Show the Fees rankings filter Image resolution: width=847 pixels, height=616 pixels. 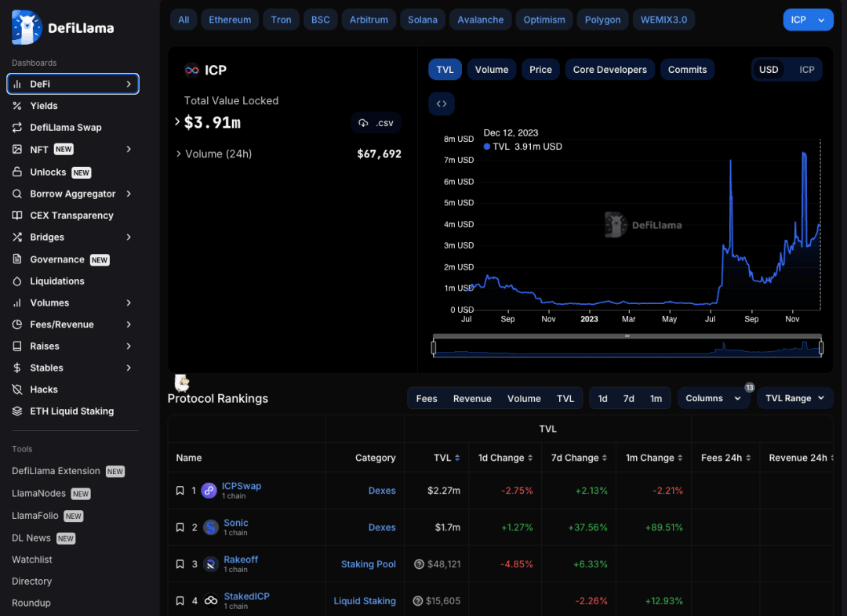427,398
